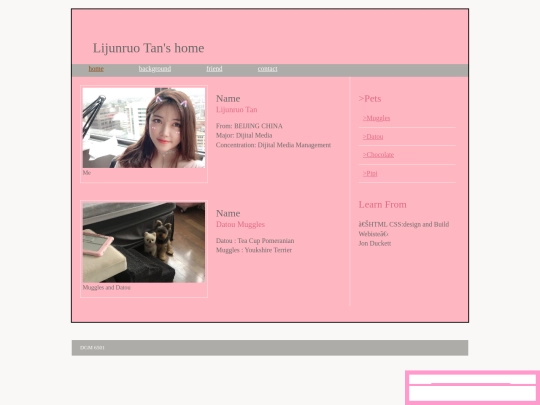Select the Muggles : Youkshire Terrier line
The width and height of the screenshot is (540, 405).
coord(254,250)
